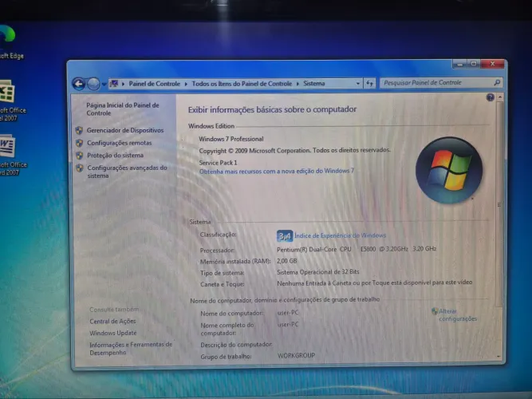
Task: Open the address bar history dropdown
Action: click(x=357, y=83)
